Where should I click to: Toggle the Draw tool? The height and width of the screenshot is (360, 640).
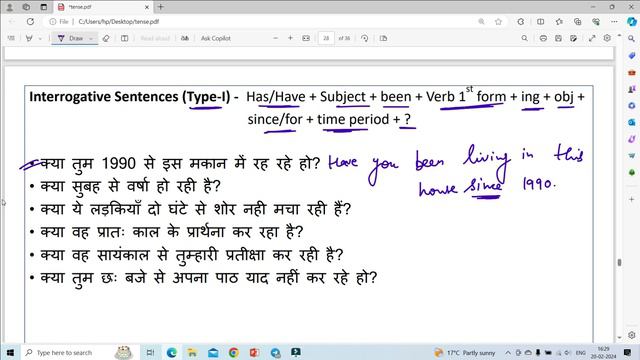point(70,38)
